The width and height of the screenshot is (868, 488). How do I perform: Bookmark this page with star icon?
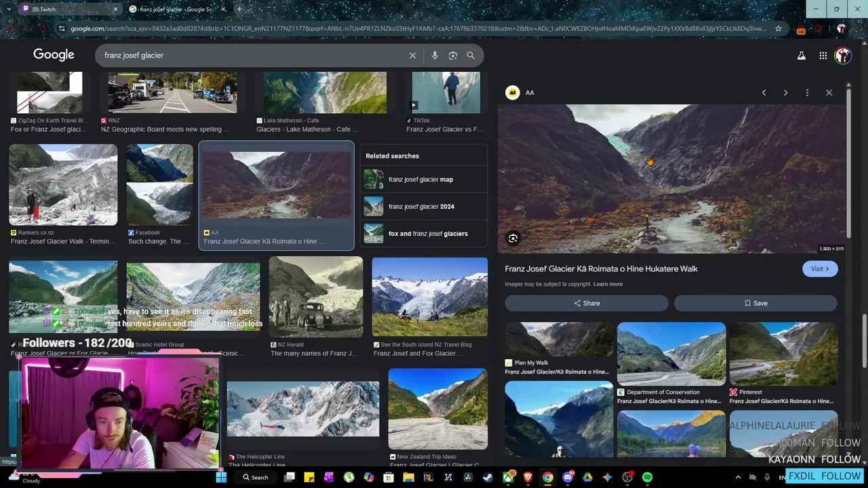point(778,28)
